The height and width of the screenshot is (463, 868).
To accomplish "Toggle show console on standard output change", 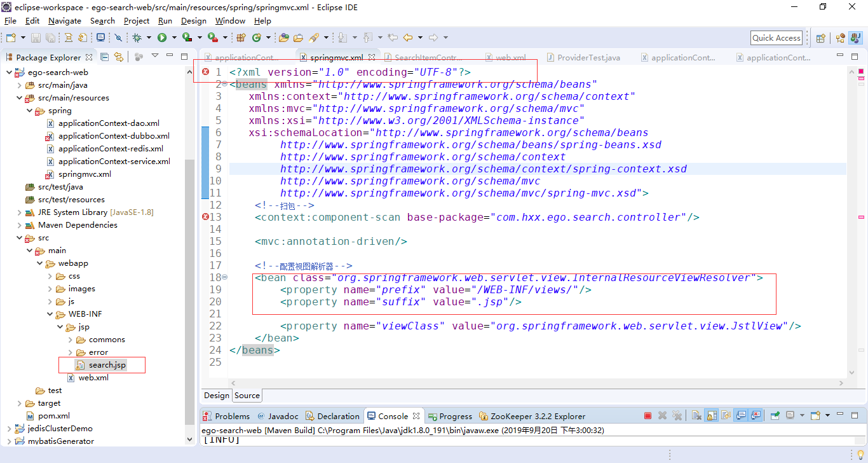I will pyautogui.click(x=741, y=416).
